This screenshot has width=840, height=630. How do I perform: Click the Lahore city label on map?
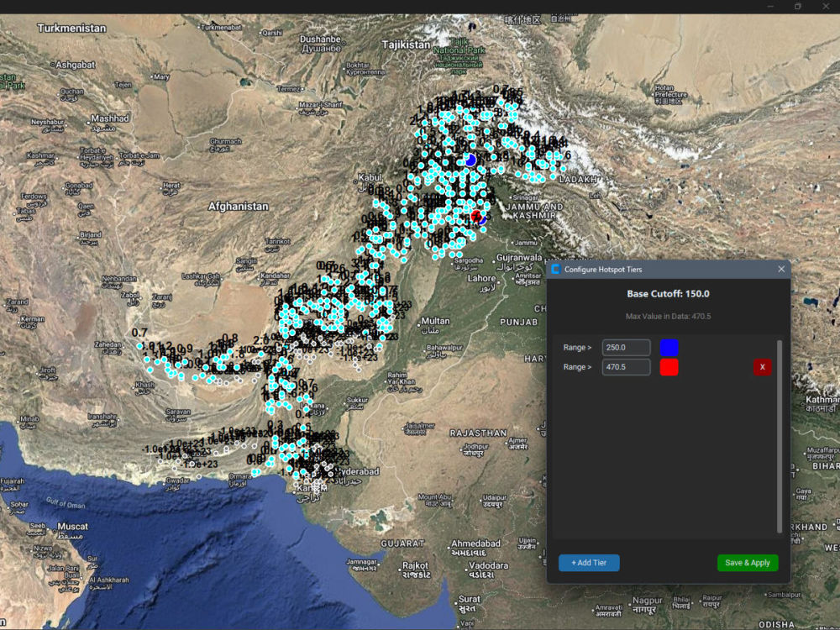[x=481, y=278]
